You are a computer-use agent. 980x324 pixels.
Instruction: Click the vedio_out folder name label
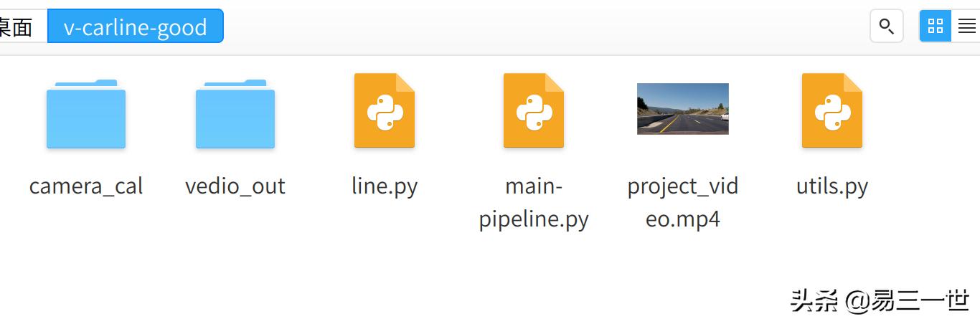[235, 186]
